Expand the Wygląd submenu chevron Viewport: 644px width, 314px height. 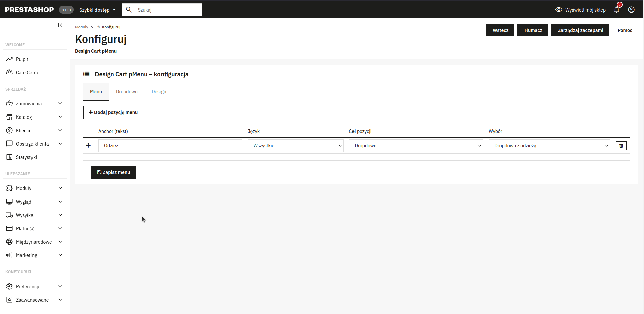[60, 202]
